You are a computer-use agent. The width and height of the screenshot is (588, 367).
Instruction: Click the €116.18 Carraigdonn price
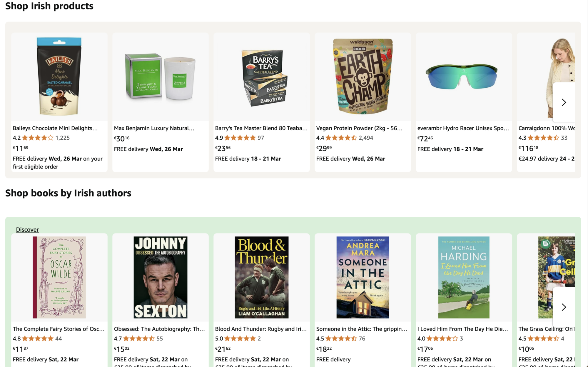point(528,148)
